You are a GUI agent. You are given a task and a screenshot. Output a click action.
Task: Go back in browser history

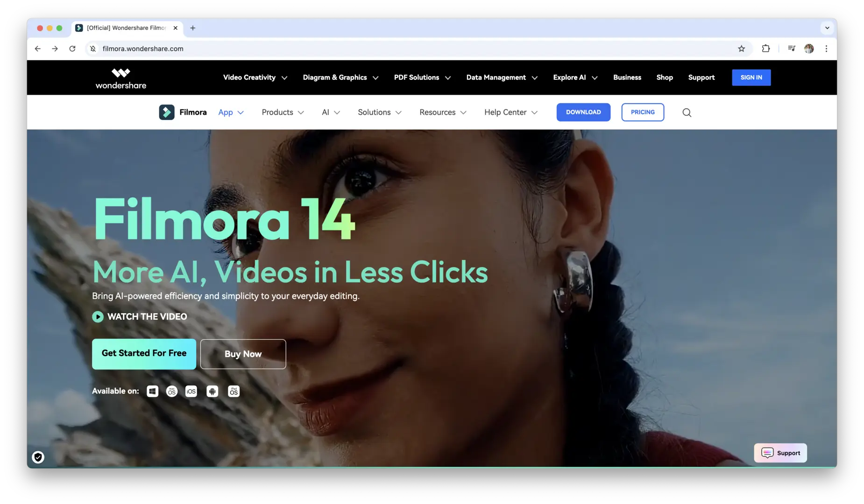[38, 49]
